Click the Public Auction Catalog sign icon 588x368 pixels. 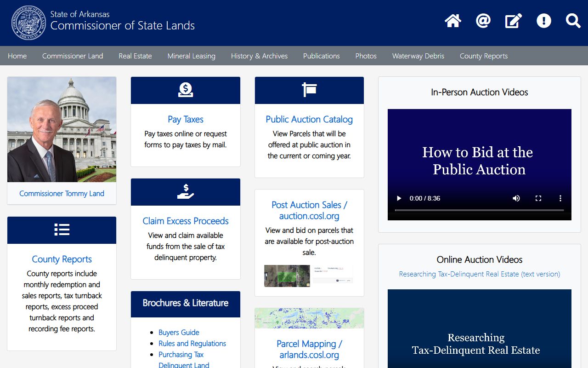pos(309,90)
